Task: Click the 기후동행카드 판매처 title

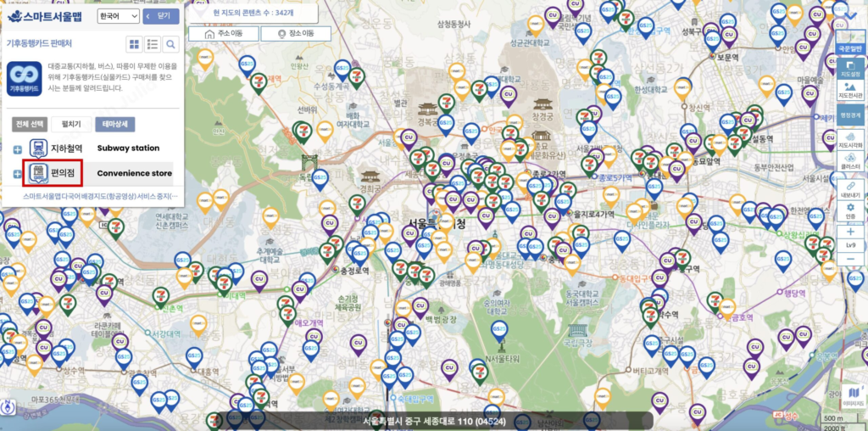Action: pyautogui.click(x=39, y=42)
